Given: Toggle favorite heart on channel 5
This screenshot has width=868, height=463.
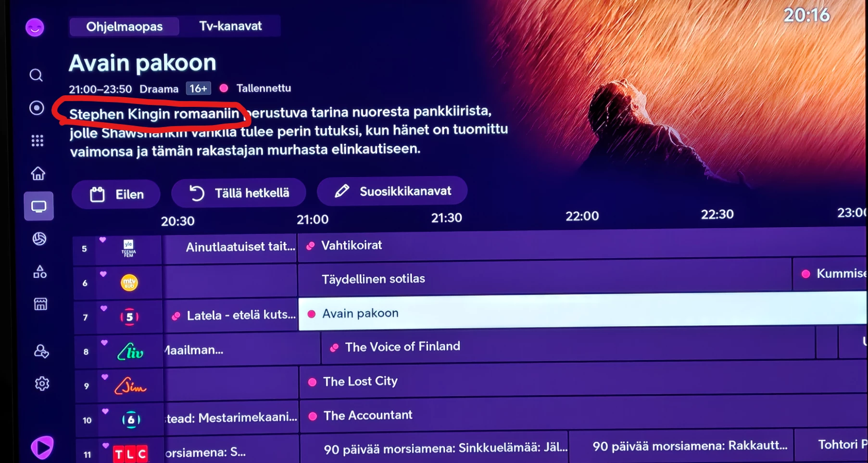Looking at the screenshot, I should (102, 240).
